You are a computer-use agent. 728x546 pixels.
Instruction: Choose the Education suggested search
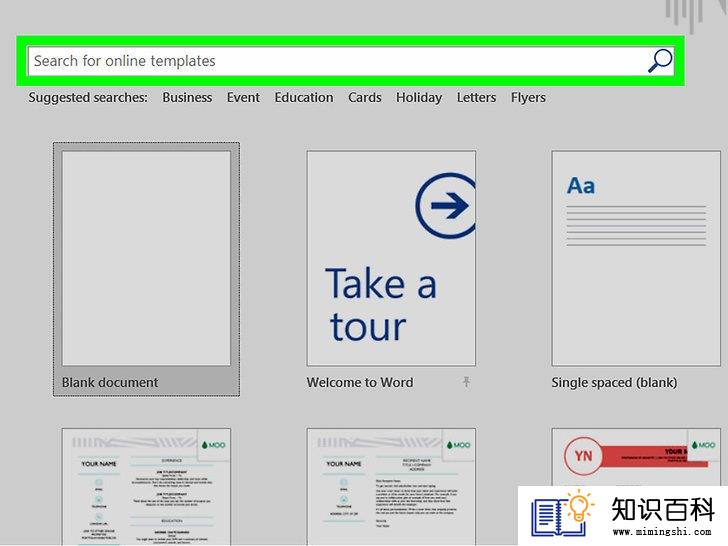tap(304, 98)
